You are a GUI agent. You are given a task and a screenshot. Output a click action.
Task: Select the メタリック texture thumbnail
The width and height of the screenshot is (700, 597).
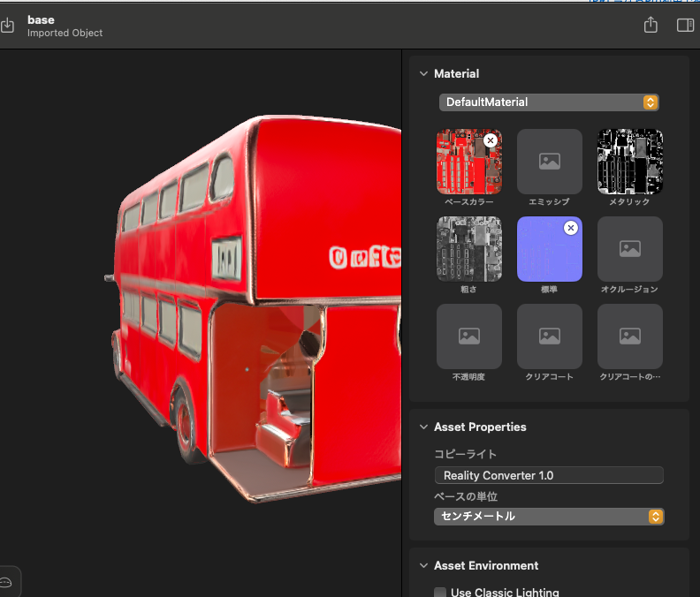click(629, 162)
